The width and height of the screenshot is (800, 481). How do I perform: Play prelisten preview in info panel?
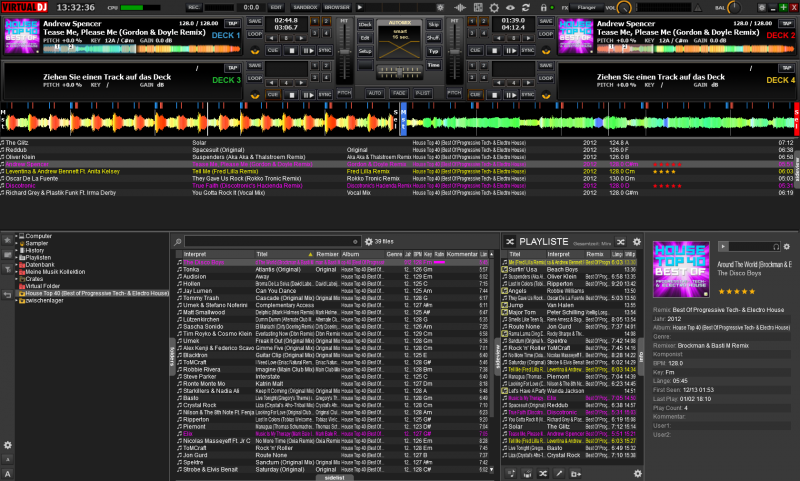[x=723, y=246]
